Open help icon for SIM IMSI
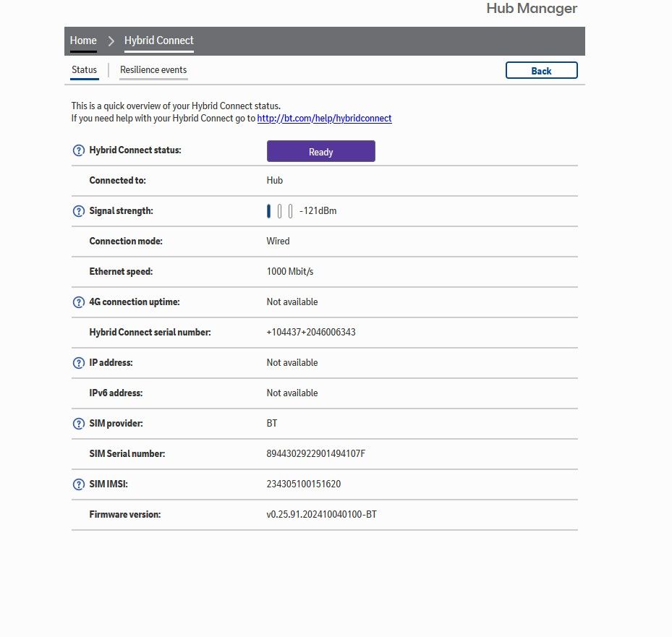Screen dimensions: 672x637 tap(79, 484)
